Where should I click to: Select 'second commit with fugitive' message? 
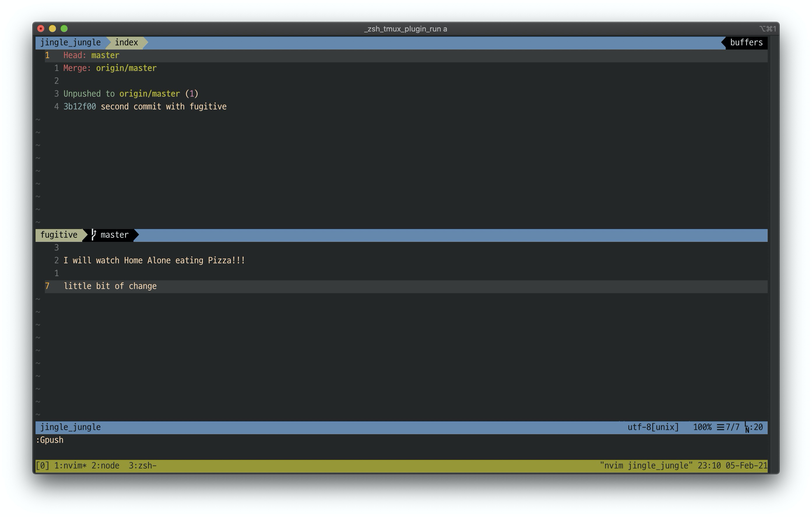[x=164, y=107]
